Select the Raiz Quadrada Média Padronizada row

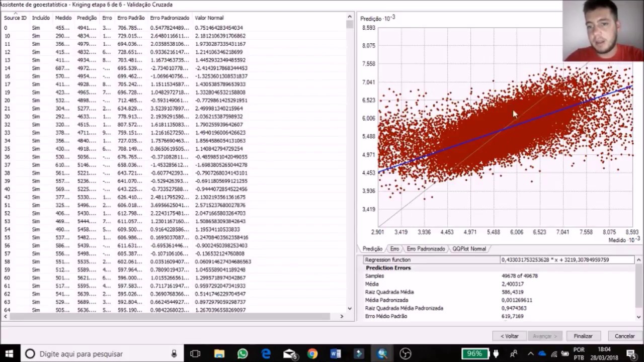coord(499,308)
